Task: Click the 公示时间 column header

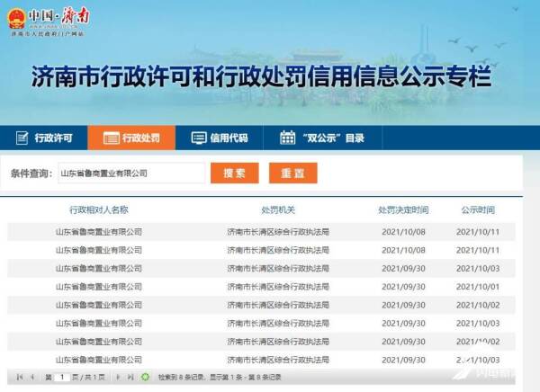Action: click(x=478, y=210)
